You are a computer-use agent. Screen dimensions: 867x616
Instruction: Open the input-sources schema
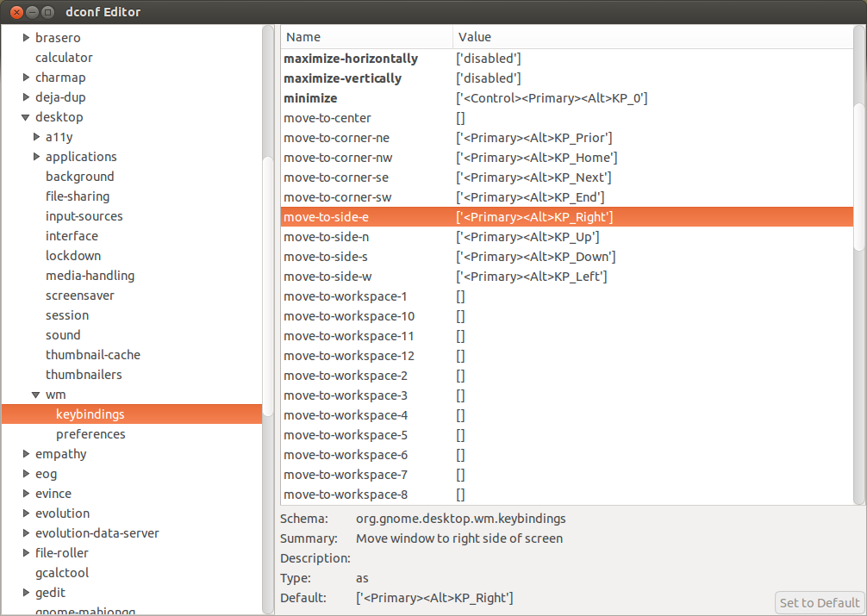coord(84,216)
